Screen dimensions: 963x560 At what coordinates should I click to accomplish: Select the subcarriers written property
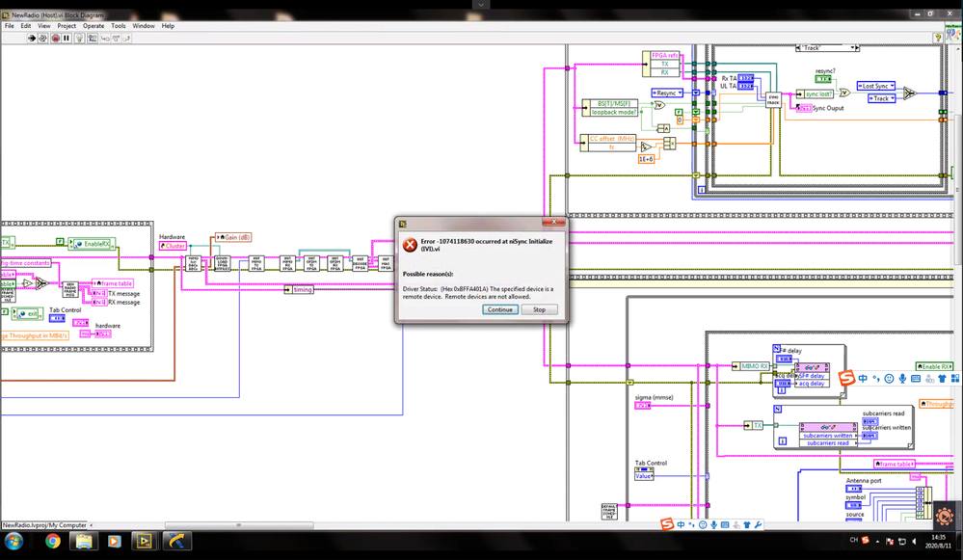828,436
